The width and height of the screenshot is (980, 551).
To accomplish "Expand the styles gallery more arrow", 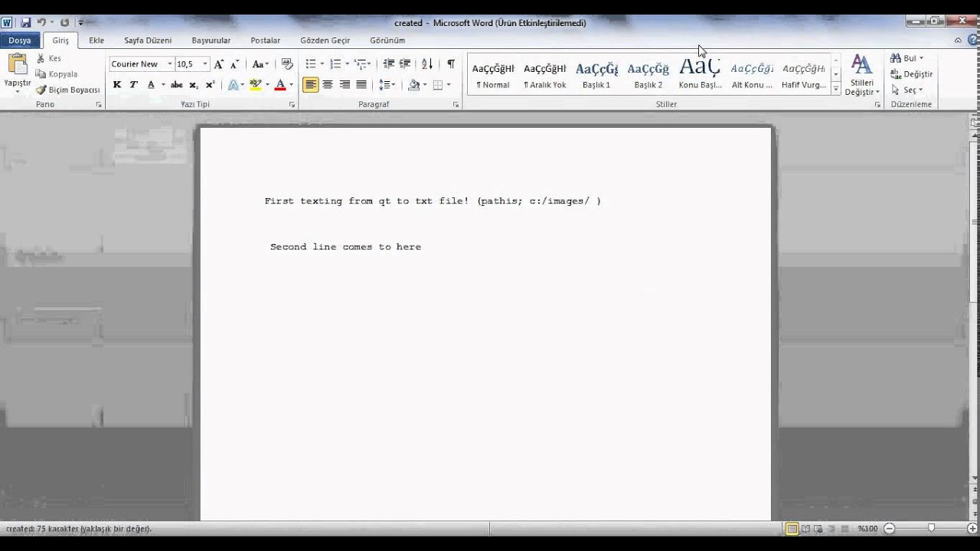I will pos(835,89).
